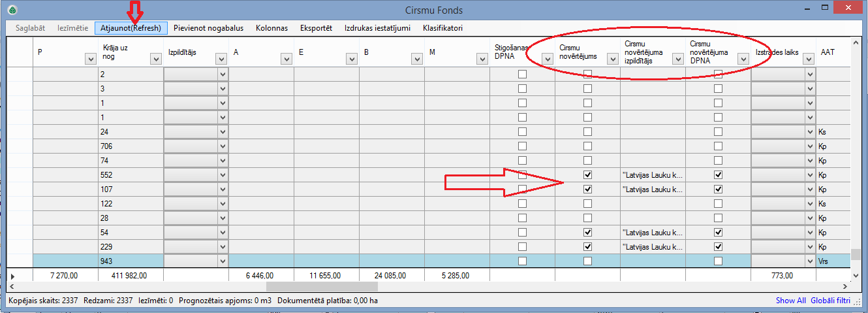Open Pievienot nogabalus menu

208,28
